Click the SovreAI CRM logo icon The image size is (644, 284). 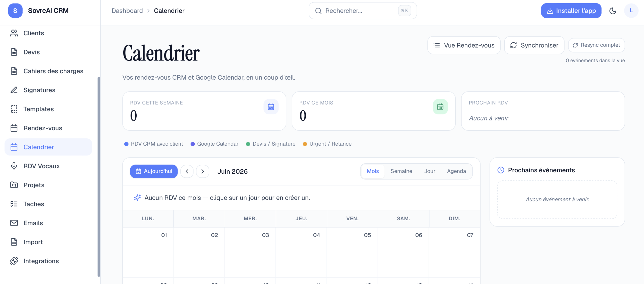tap(15, 11)
